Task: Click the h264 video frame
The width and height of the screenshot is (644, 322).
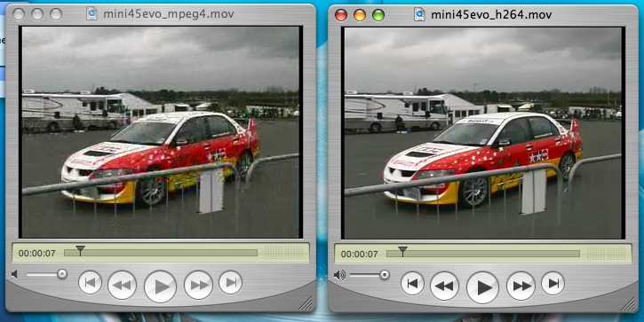Action: tap(483, 133)
